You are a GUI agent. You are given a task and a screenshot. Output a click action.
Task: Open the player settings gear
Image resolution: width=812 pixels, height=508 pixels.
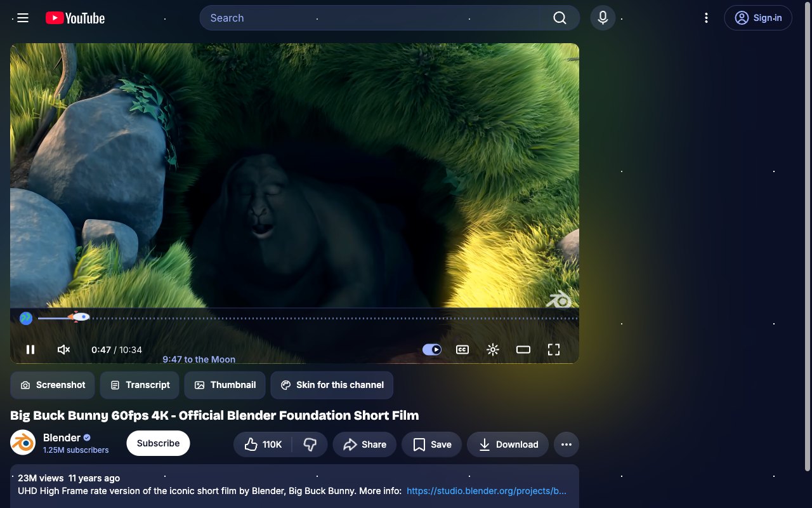click(x=493, y=349)
